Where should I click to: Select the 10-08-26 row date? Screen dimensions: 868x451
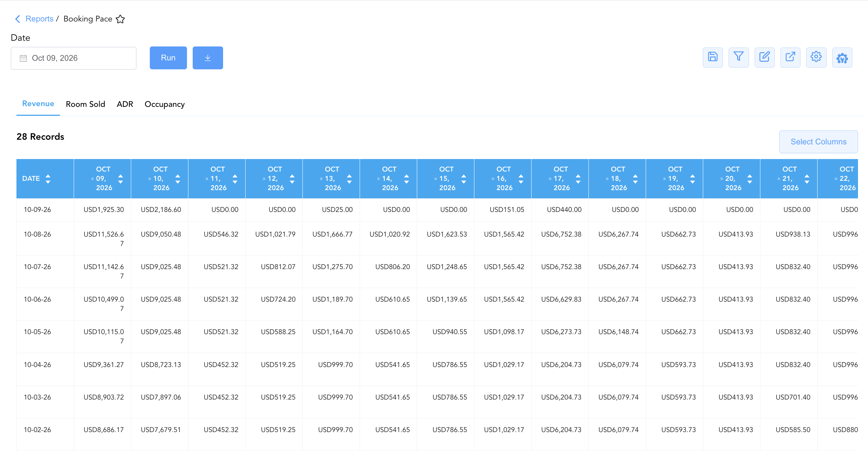[x=38, y=234]
